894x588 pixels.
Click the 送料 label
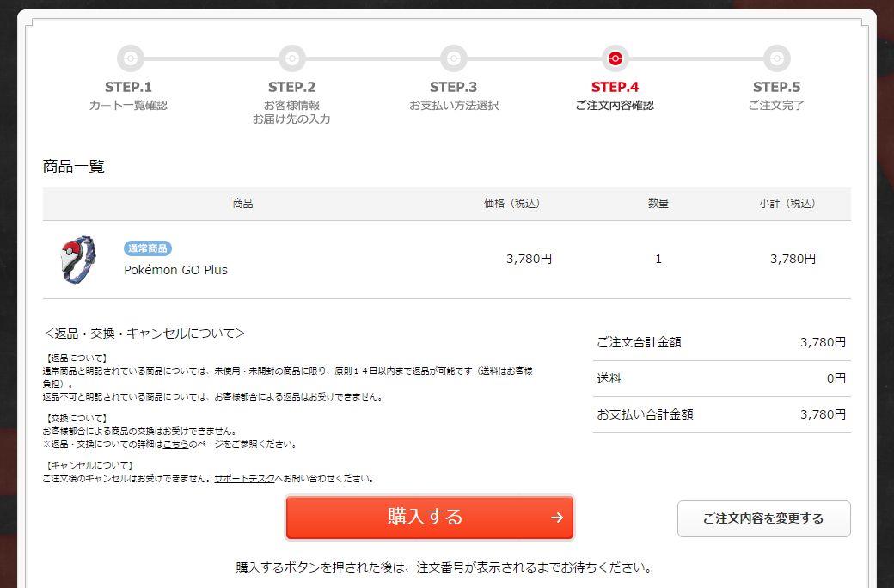click(609, 378)
